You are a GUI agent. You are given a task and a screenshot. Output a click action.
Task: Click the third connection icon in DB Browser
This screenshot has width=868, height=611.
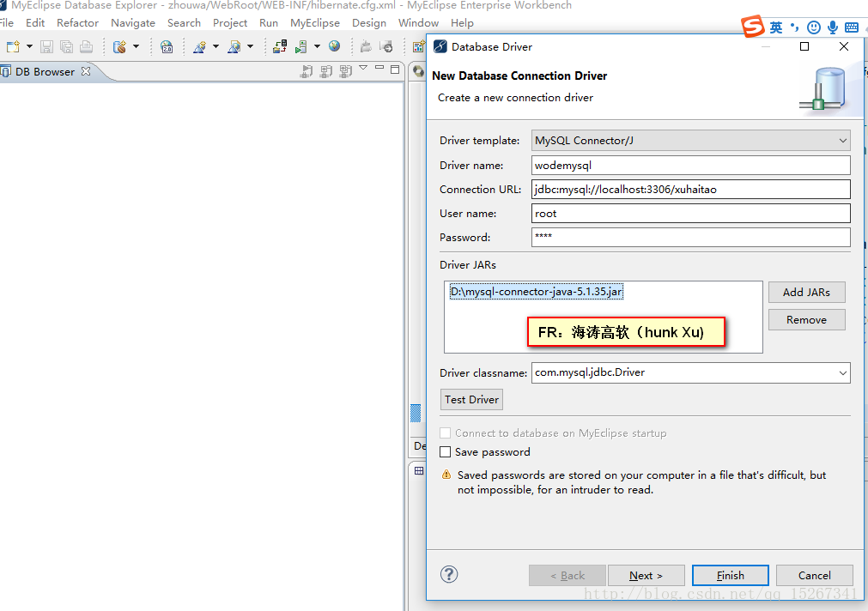pyautogui.click(x=346, y=71)
